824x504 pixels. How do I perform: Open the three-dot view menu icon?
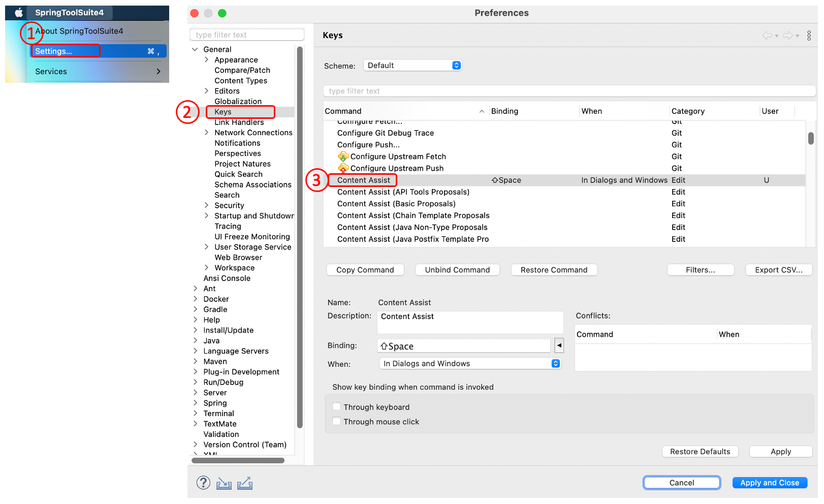click(x=809, y=36)
